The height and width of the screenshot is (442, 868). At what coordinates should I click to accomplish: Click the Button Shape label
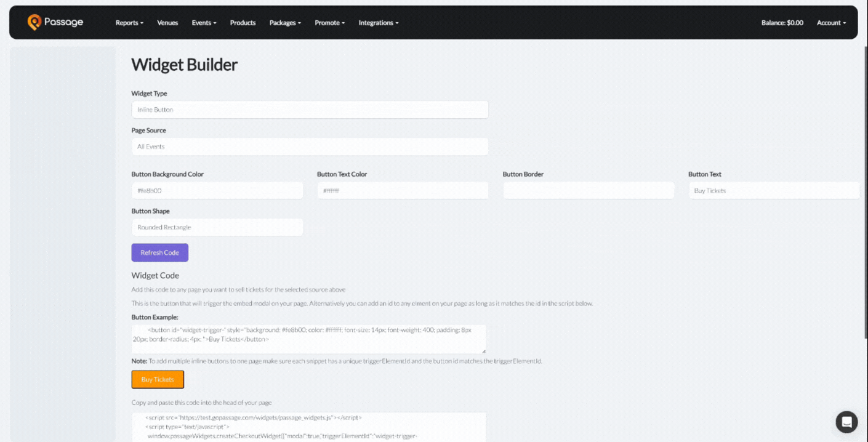(150, 211)
